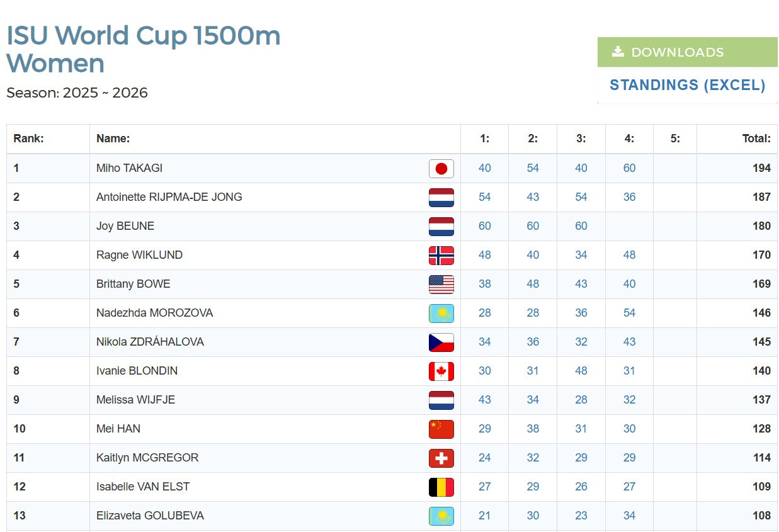Click the Japan flag beside Miho Takagi
The width and height of the screenshot is (779, 532).
click(441, 168)
